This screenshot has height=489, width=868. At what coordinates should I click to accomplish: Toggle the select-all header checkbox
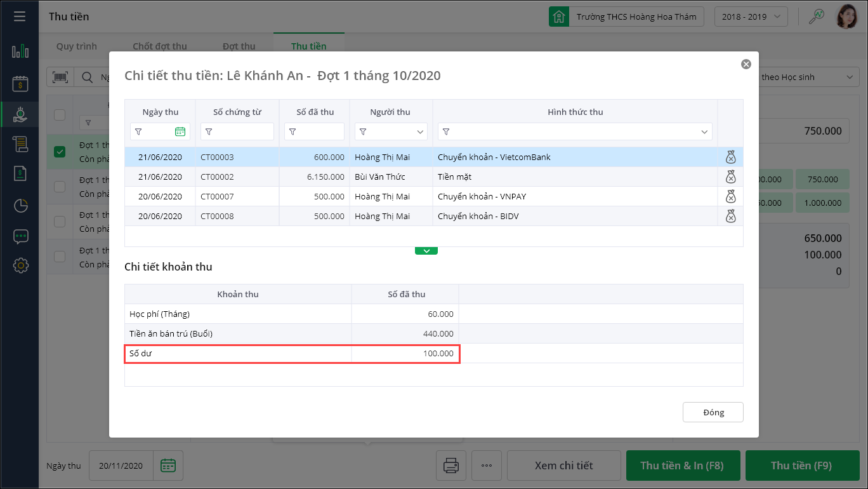(x=60, y=115)
